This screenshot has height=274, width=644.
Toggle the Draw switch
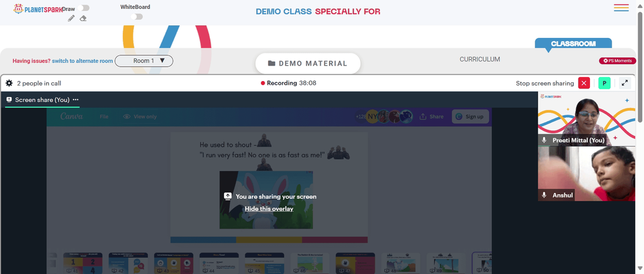pos(83,8)
